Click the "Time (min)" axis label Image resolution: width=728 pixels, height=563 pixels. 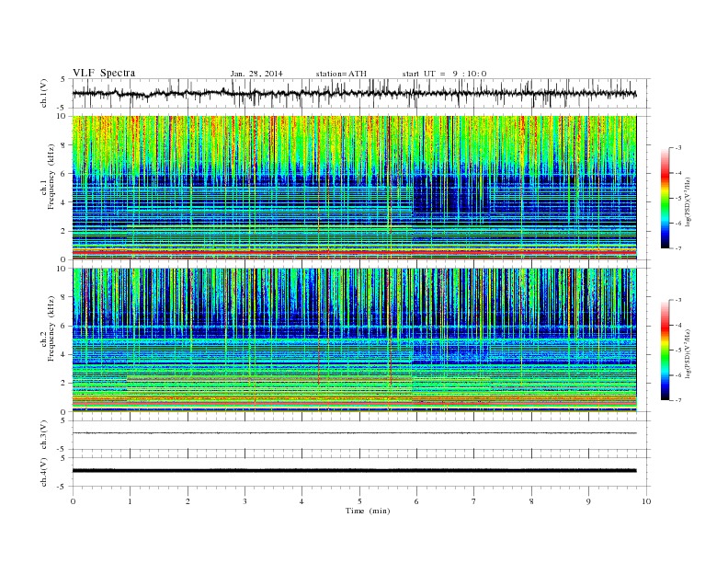[368, 511]
